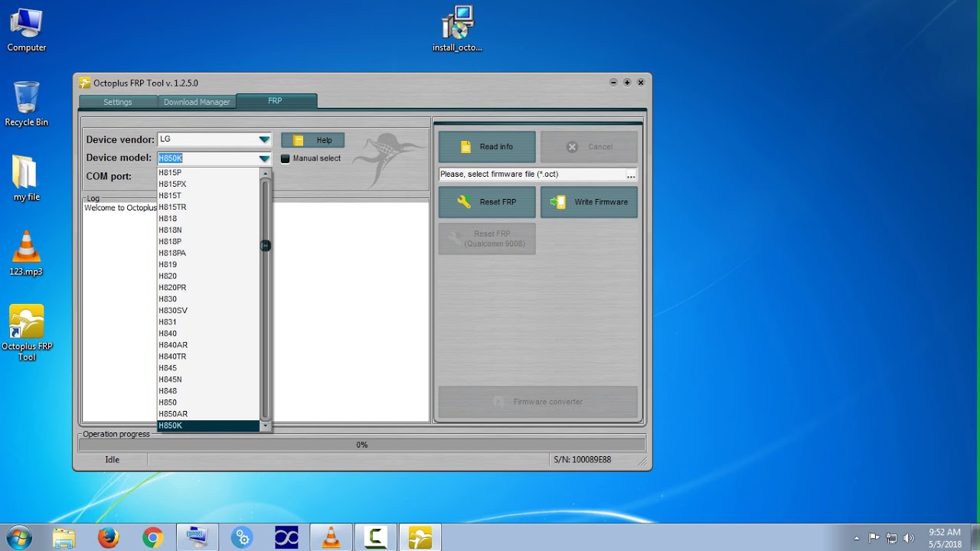Screen dimensions: 980x551
Task: Select the install_octo installer desktop icon
Action: pyautogui.click(x=457, y=30)
